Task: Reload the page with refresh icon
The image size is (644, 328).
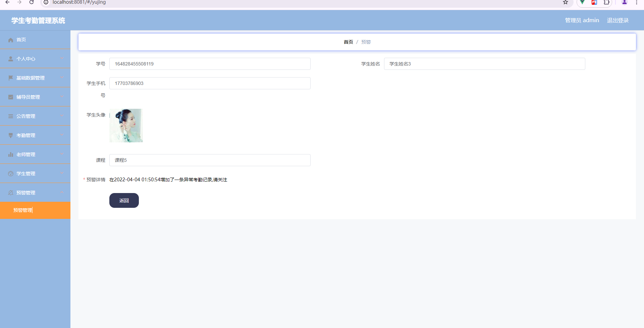Action: (32, 2)
